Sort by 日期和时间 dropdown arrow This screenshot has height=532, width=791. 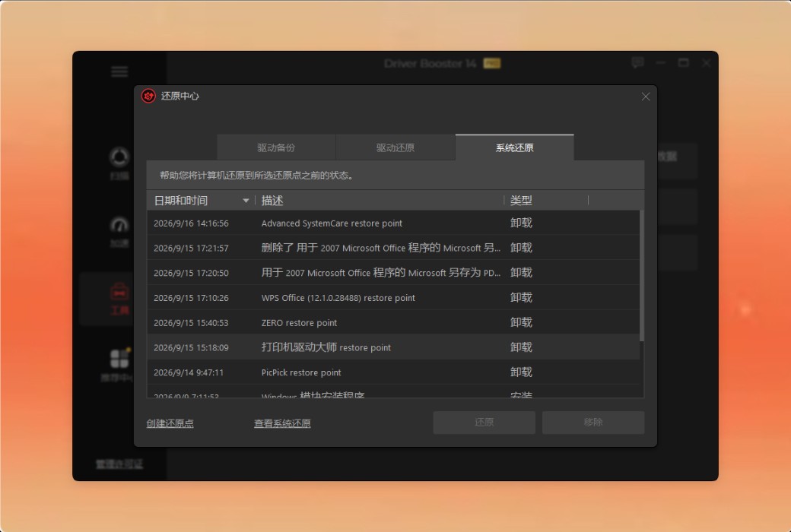246,201
